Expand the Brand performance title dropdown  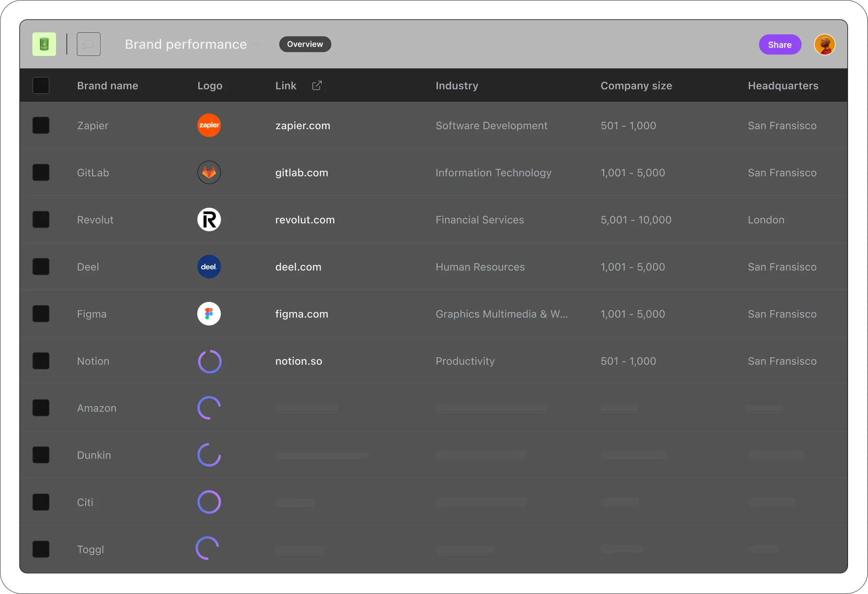point(257,44)
